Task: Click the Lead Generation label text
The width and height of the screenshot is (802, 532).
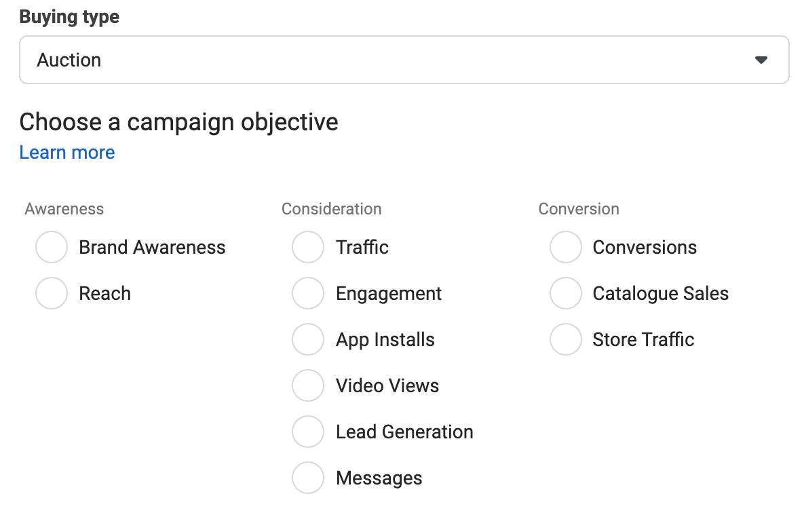Action: coord(404,432)
